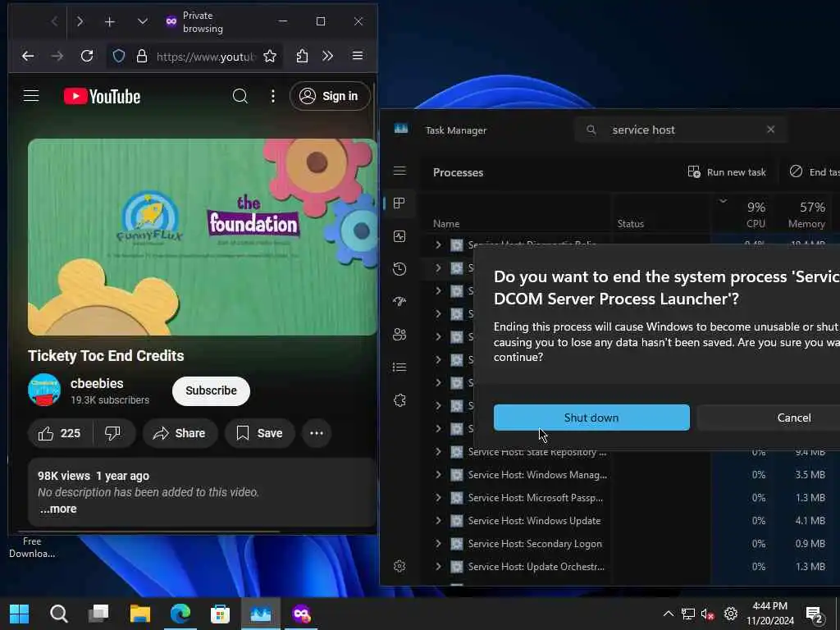
Task: Open YouTube settings three-dot menu
Action: click(x=273, y=96)
